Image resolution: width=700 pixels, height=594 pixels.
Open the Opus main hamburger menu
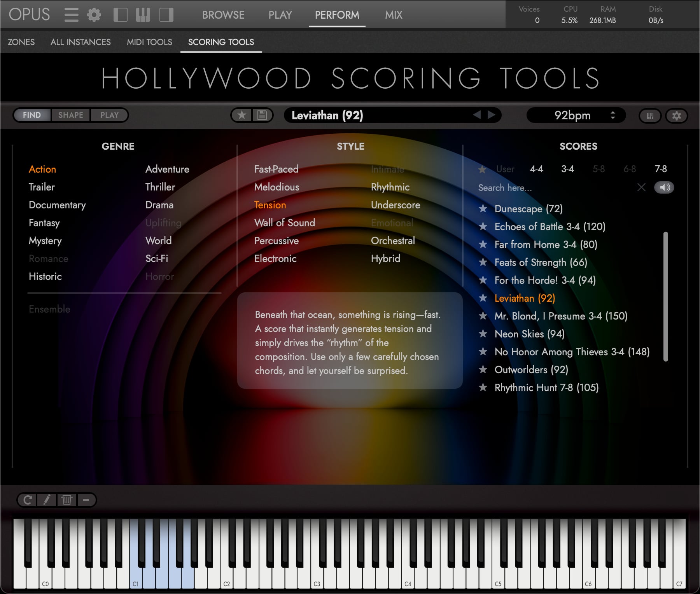coord(71,15)
